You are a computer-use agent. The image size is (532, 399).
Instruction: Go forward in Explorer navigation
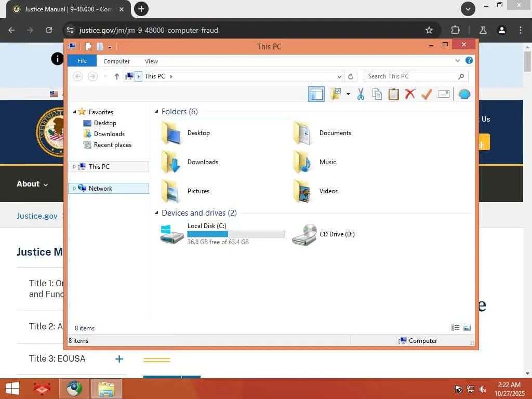pyautogui.click(x=92, y=76)
